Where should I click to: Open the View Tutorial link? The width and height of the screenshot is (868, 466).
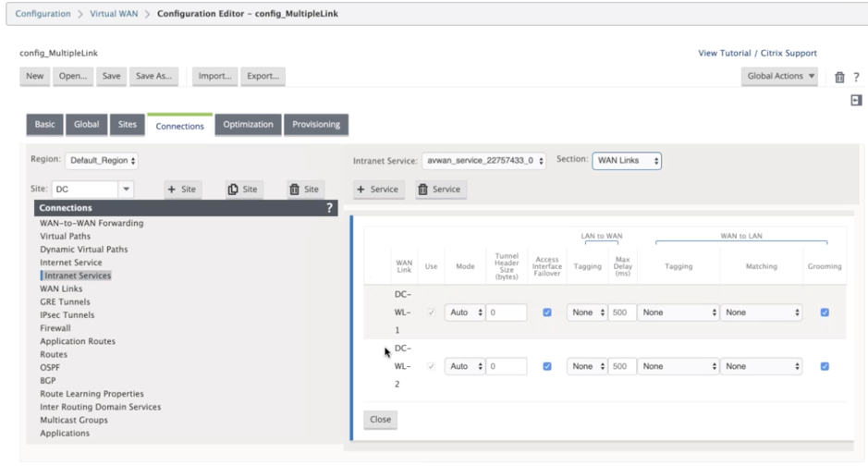[x=724, y=53]
